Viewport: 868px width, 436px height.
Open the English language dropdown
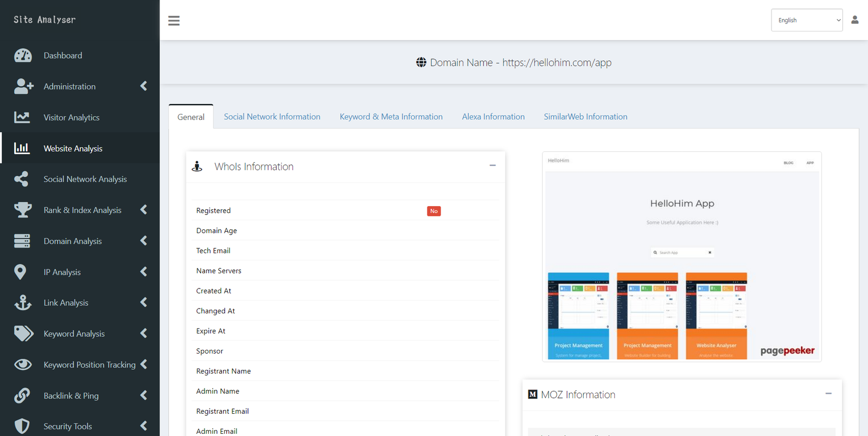click(807, 20)
